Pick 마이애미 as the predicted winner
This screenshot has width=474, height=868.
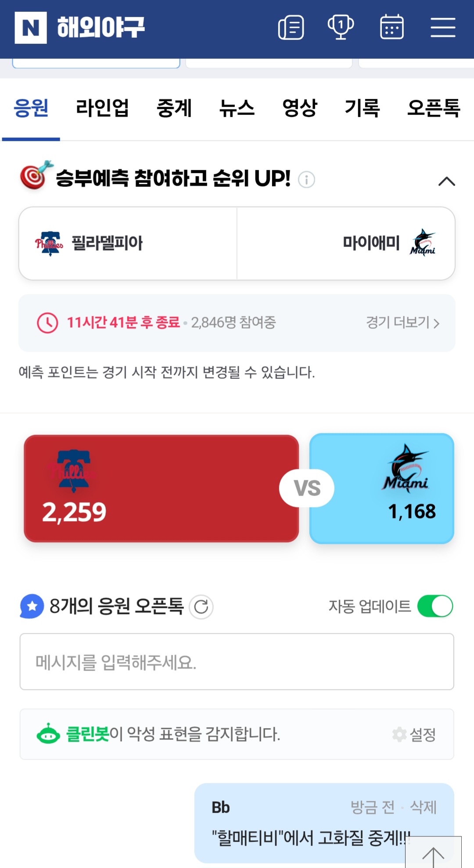click(x=346, y=243)
